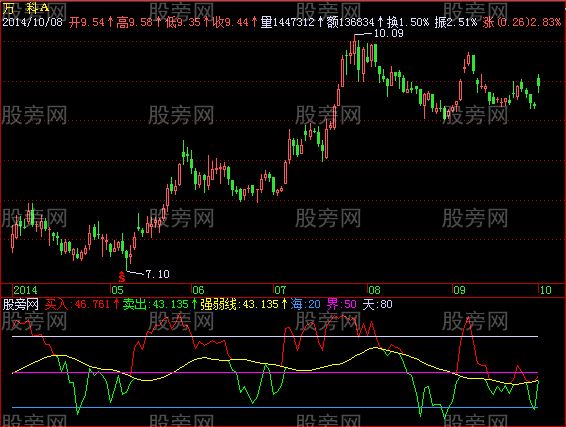Click the magenta 50 level horizontal line
Image resolution: width=566 pixels, height=427 pixels.
[x=275, y=372]
